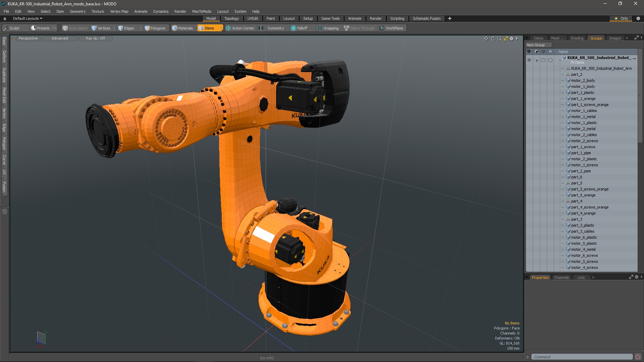The width and height of the screenshot is (644, 362).
Task: Open the Deform vertical toolbox tab
Action: (4, 57)
